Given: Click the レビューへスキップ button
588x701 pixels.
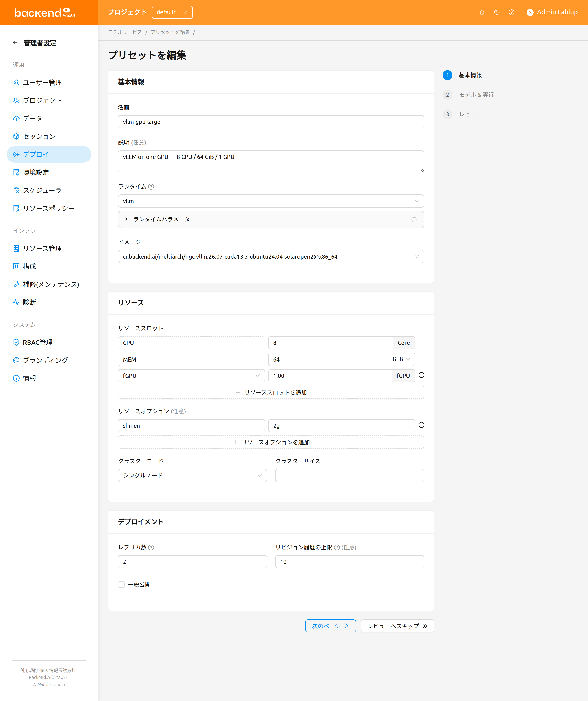Looking at the screenshot, I should point(398,626).
